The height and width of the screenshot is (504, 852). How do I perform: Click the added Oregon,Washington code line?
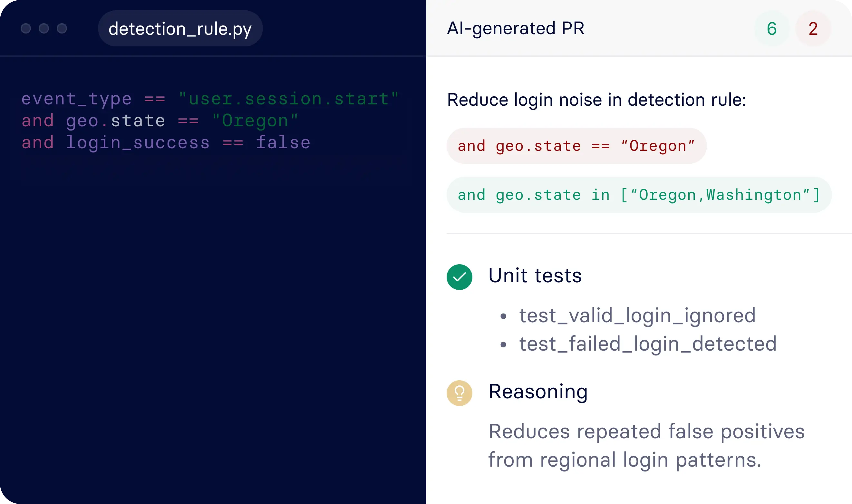(638, 195)
